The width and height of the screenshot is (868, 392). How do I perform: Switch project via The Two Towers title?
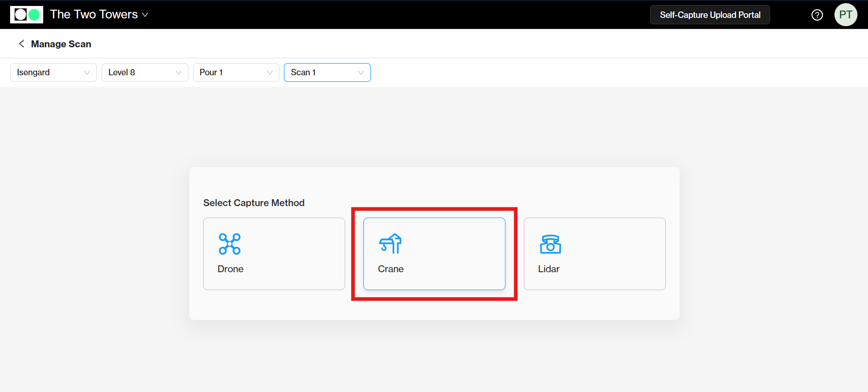point(94,15)
